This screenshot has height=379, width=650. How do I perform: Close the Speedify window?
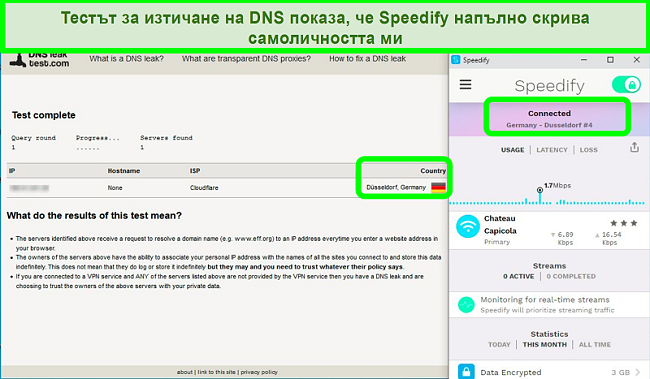tap(637, 60)
